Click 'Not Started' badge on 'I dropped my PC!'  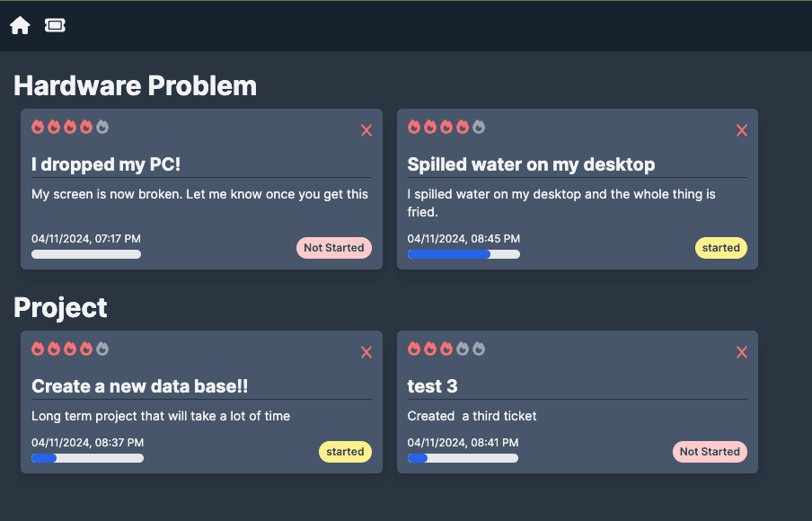[334, 248]
